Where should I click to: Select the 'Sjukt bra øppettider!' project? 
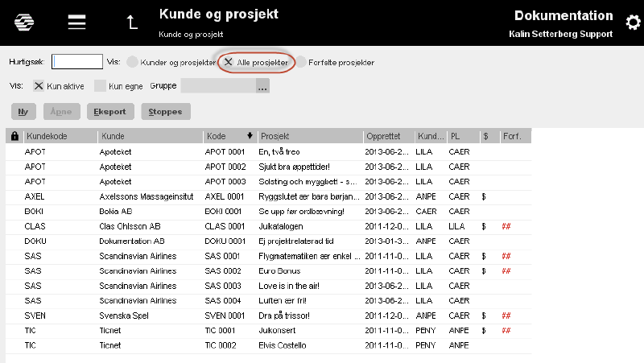coord(294,167)
